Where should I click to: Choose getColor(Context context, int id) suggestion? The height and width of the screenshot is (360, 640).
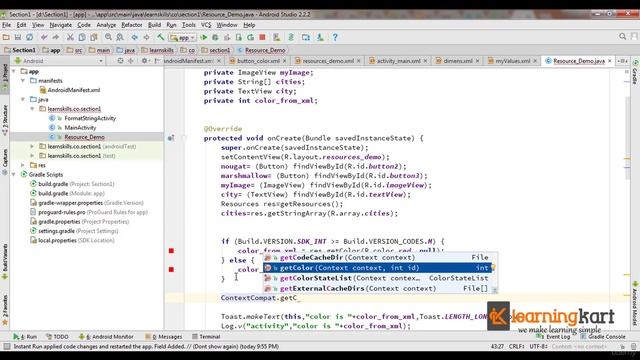click(x=377, y=268)
